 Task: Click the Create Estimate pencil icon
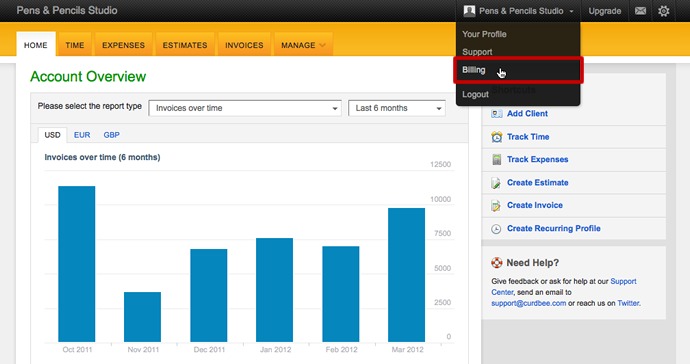click(x=496, y=183)
